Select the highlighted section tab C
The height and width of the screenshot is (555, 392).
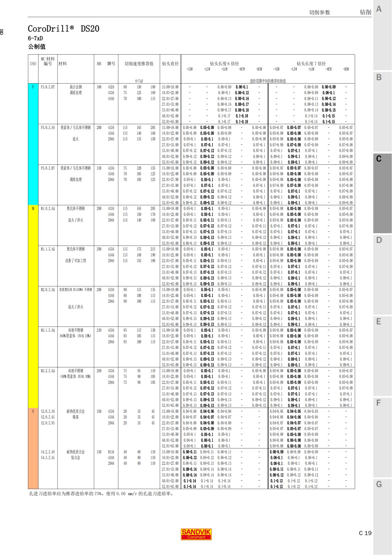(382, 193)
